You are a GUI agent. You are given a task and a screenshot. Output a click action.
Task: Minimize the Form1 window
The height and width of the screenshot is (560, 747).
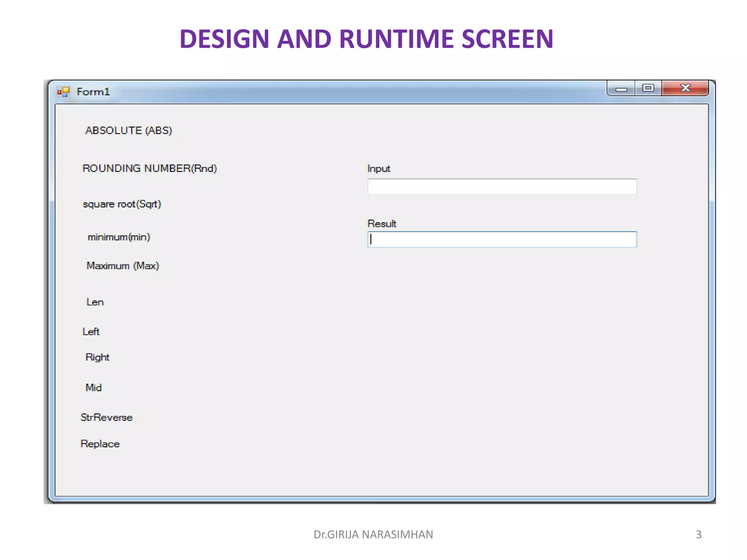coord(621,89)
